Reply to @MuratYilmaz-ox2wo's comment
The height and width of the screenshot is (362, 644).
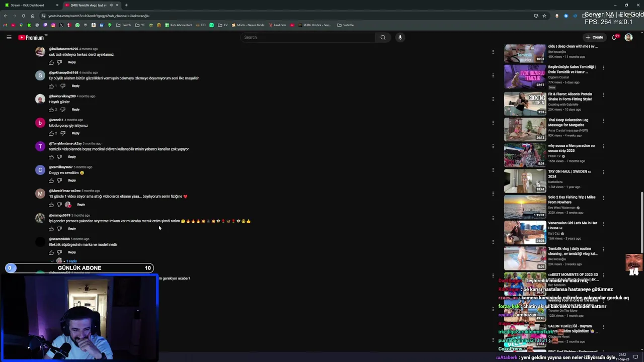(81, 205)
